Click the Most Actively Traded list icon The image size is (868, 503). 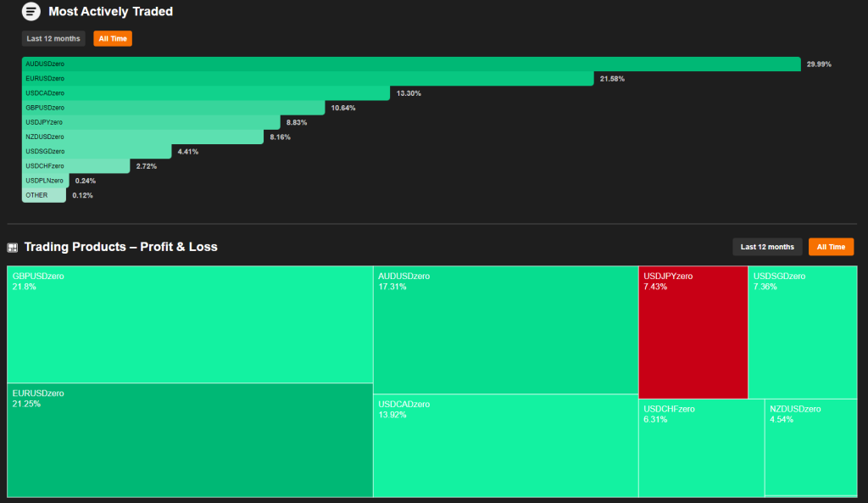[x=31, y=12]
